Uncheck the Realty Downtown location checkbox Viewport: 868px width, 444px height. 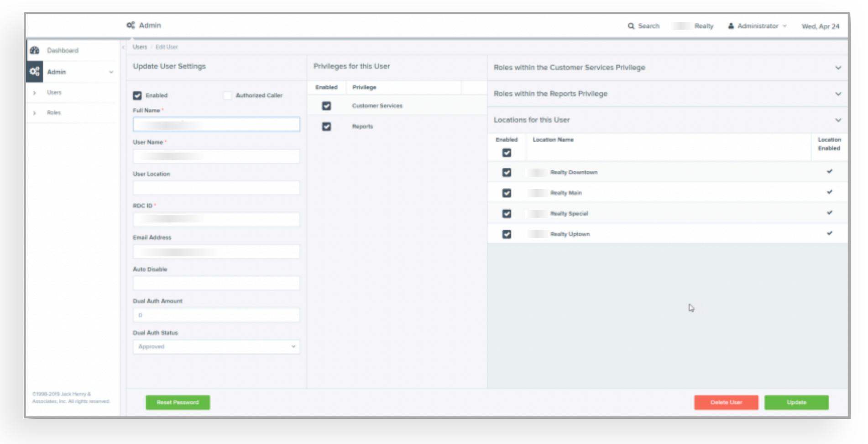507,173
